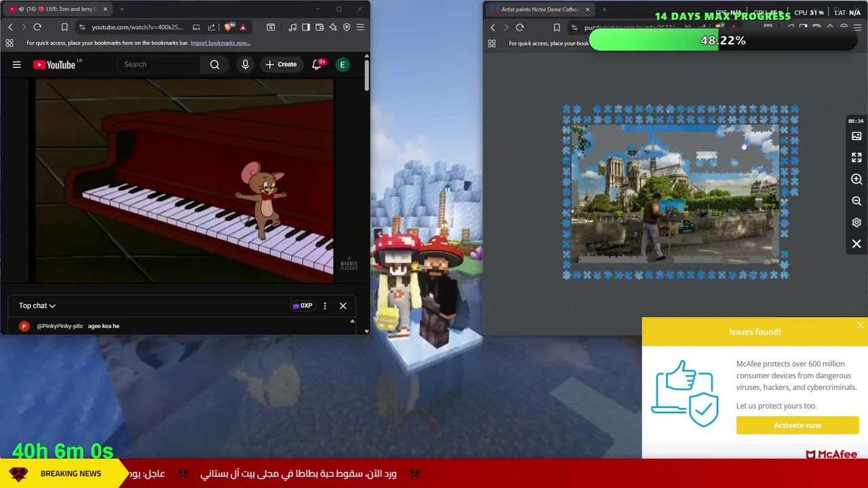Start voice search with microphone icon
Viewport: 868px width, 488px height.
coord(245,64)
